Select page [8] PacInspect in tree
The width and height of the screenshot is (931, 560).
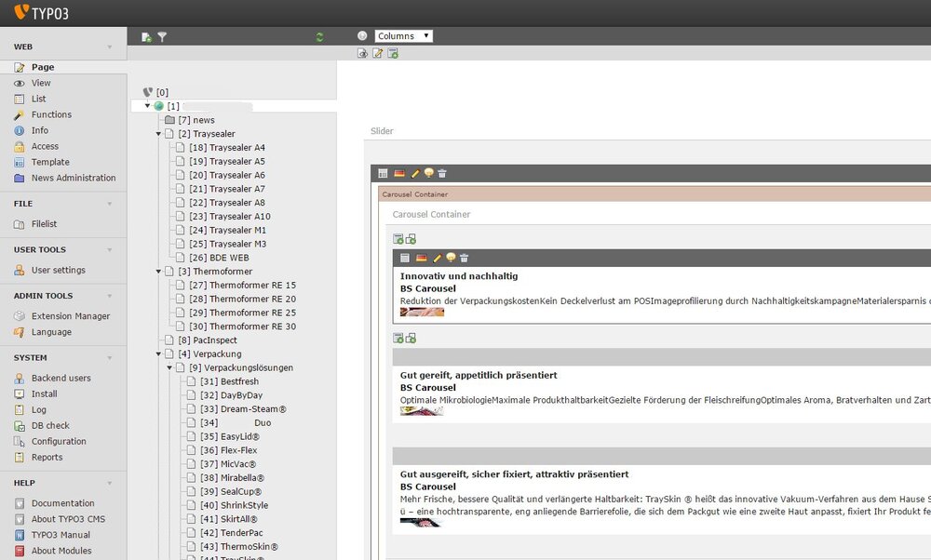click(208, 340)
